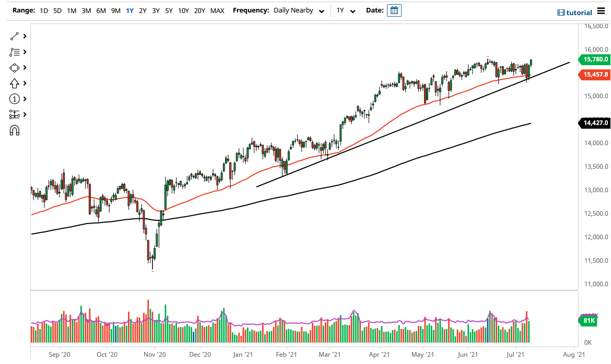This screenshot has width=611, height=364.
Task: Set range to 1D
Action: (x=44, y=10)
